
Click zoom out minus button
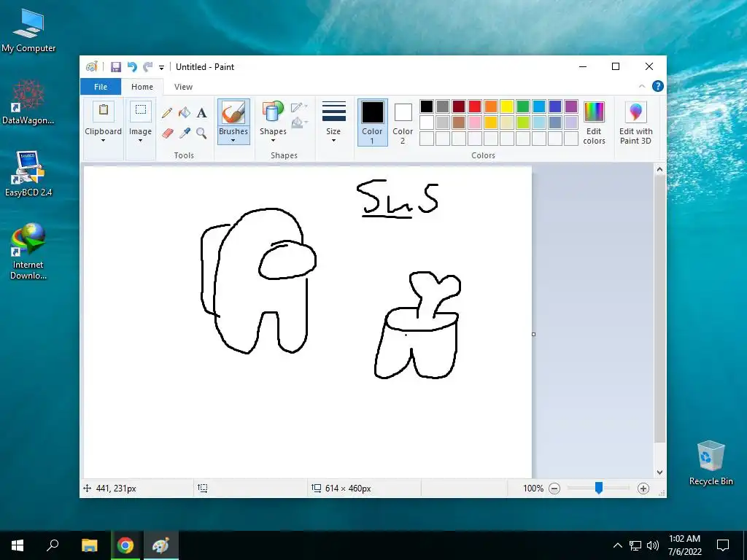coord(554,488)
